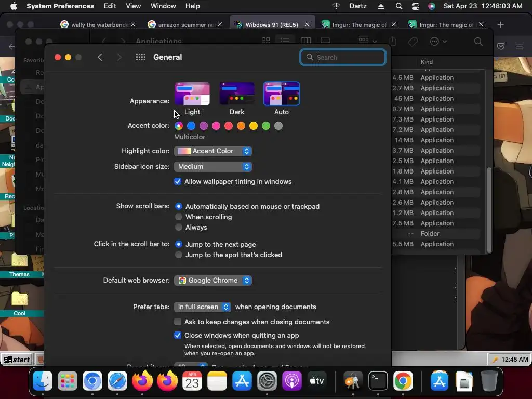Image resolution: width=532 pixels, height=399 pixels.
Task: Open the Cool folder on desktop
Action: (19, 302)
